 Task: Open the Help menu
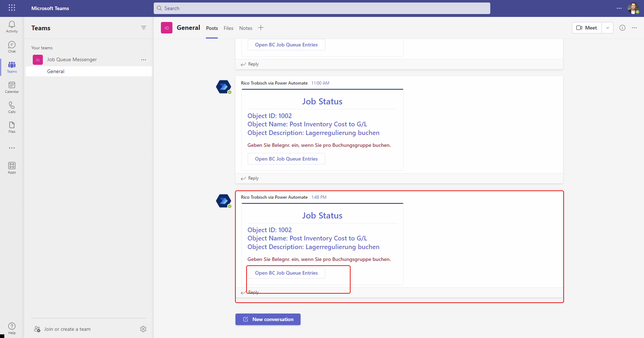(12, 328)
